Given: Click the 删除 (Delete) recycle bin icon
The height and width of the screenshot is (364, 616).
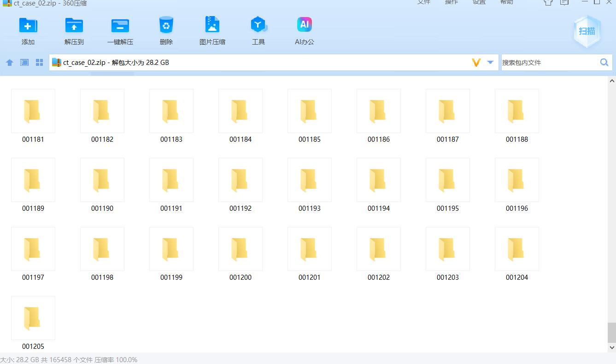Looking at the screenshot, I should tap(166, 26).
